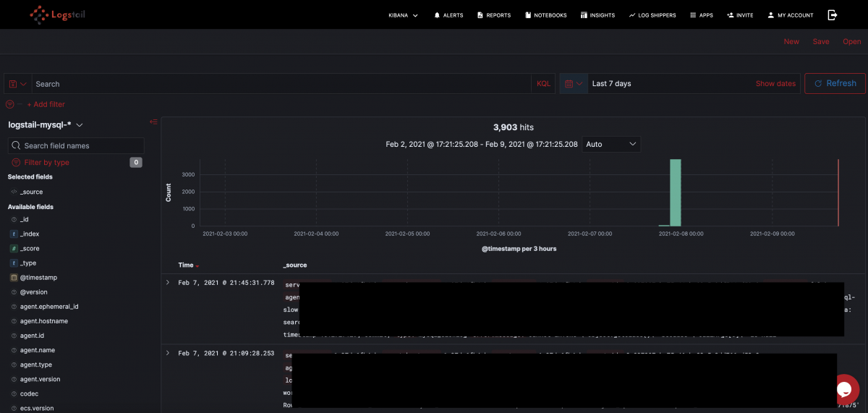Expand the 21:09:28.253 log row
This screenshot has height=413, width=868.
168,353
